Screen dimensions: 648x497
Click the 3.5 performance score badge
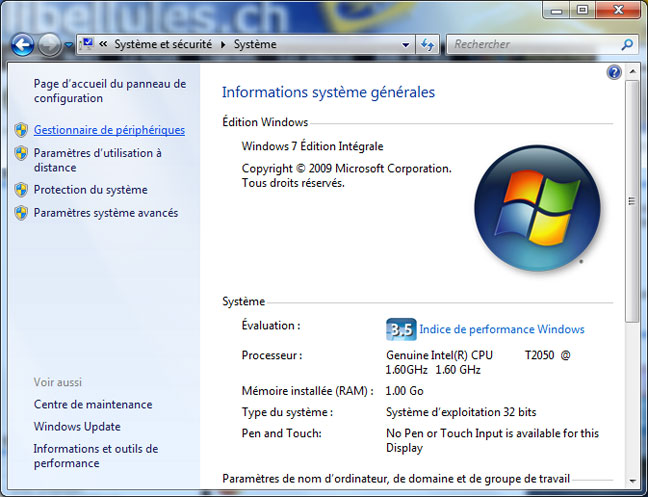pos(401,329)
